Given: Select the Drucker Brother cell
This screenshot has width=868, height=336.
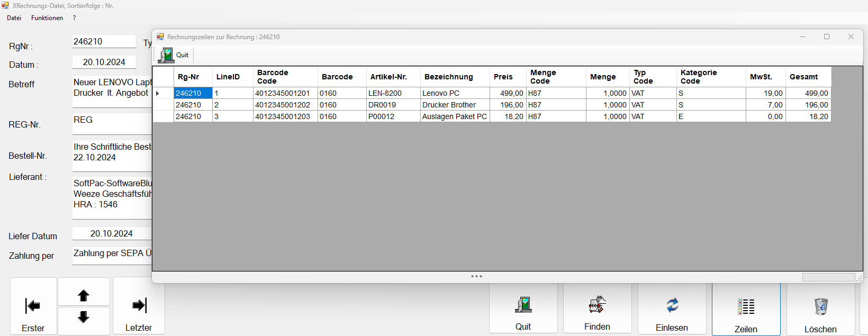Looking at the screenshot, I should [455, 105].
